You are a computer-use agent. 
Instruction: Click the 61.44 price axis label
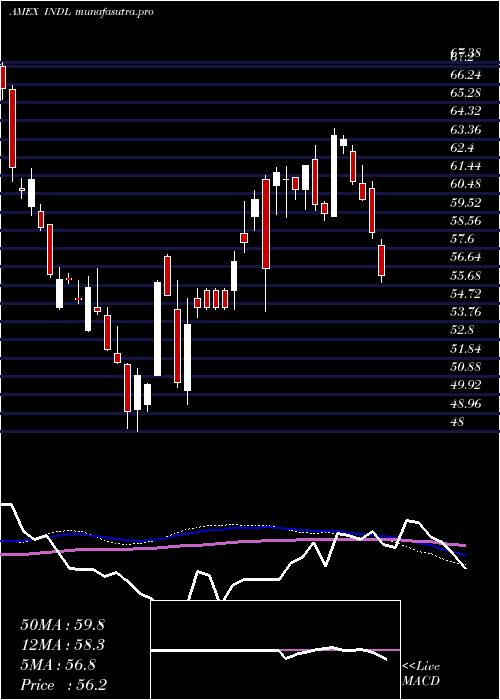pos(466,167)
